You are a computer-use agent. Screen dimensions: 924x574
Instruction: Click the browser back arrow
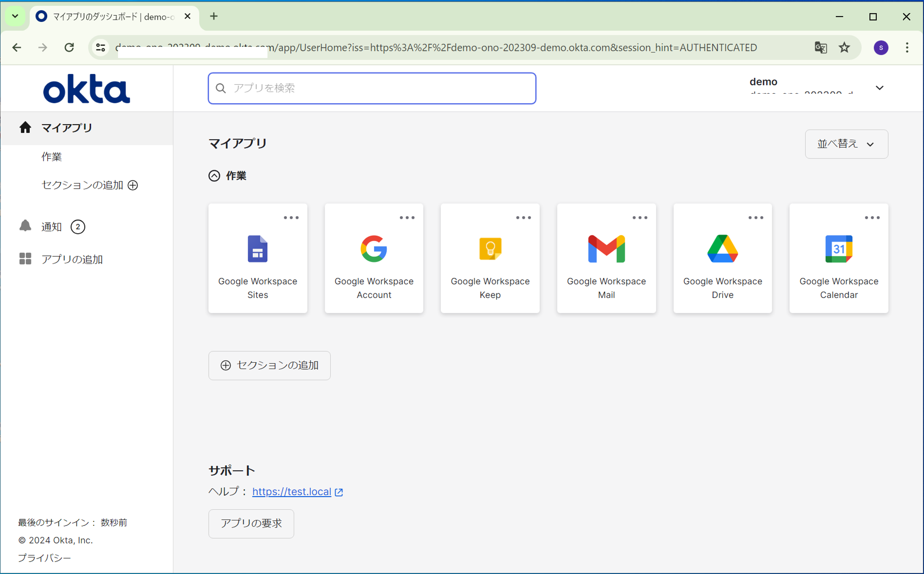click(x=17, y=48)
